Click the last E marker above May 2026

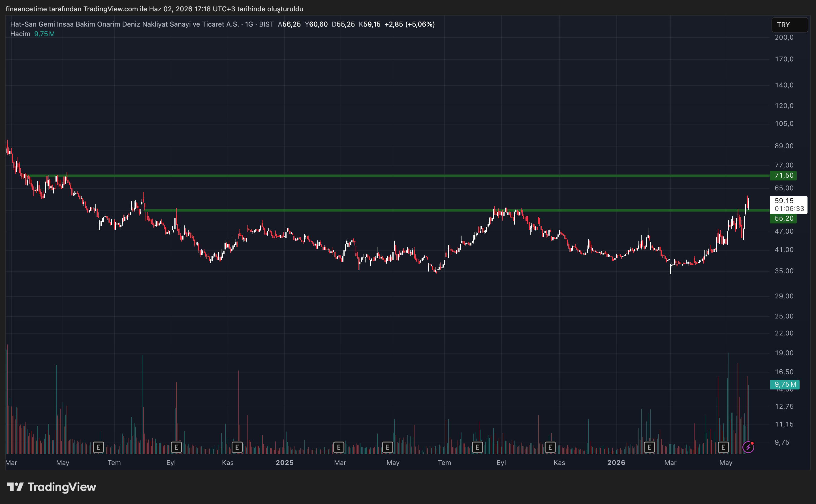pos(723,447)
